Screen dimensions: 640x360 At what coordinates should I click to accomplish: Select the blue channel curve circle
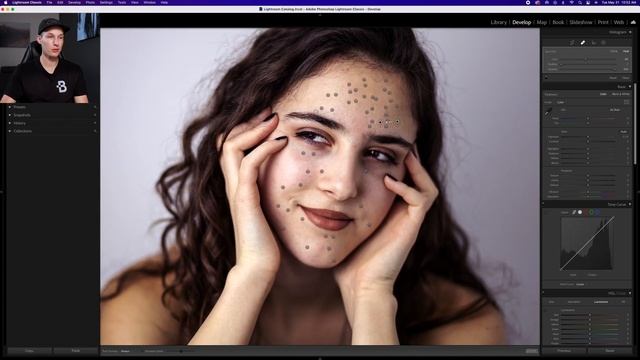(597, 212)
